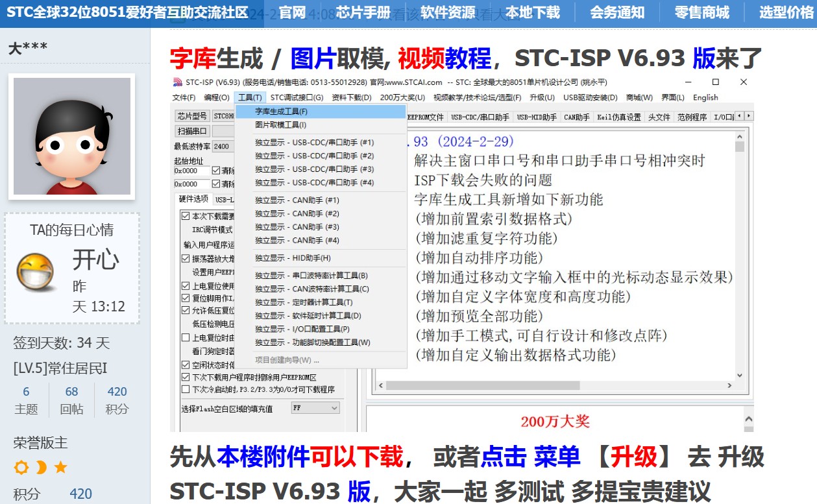The height and width of the screenshot is (504, 817).
Task: Click the tab strip scroll-right arrow
Action: point(749,116)
